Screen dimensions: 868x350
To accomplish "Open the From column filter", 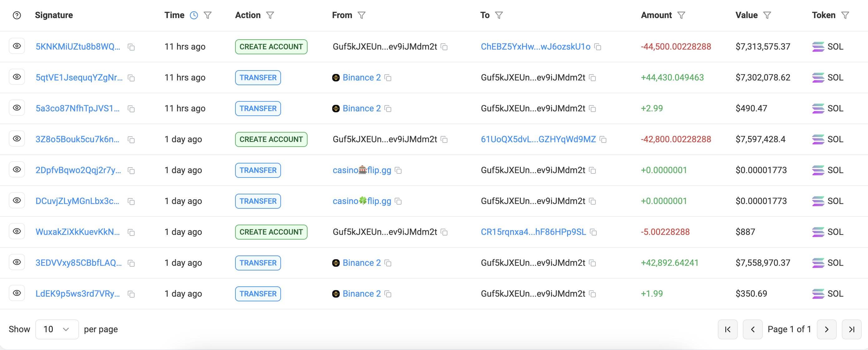I will [361, 15].
